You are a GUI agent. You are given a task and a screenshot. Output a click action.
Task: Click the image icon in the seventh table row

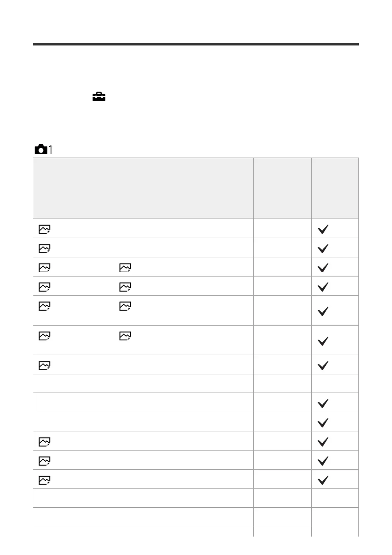coord(44,365)
